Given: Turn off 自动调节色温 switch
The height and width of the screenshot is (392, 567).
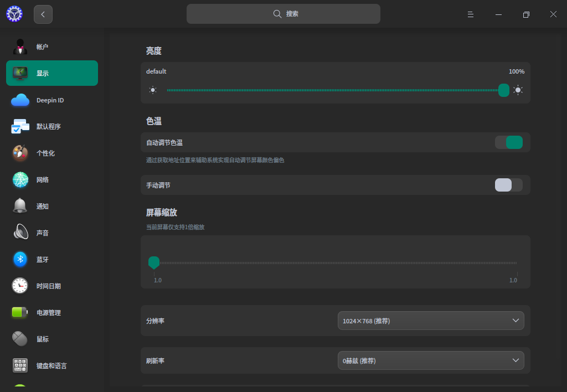Looking at the screenshot, I should tap(509, 142).
